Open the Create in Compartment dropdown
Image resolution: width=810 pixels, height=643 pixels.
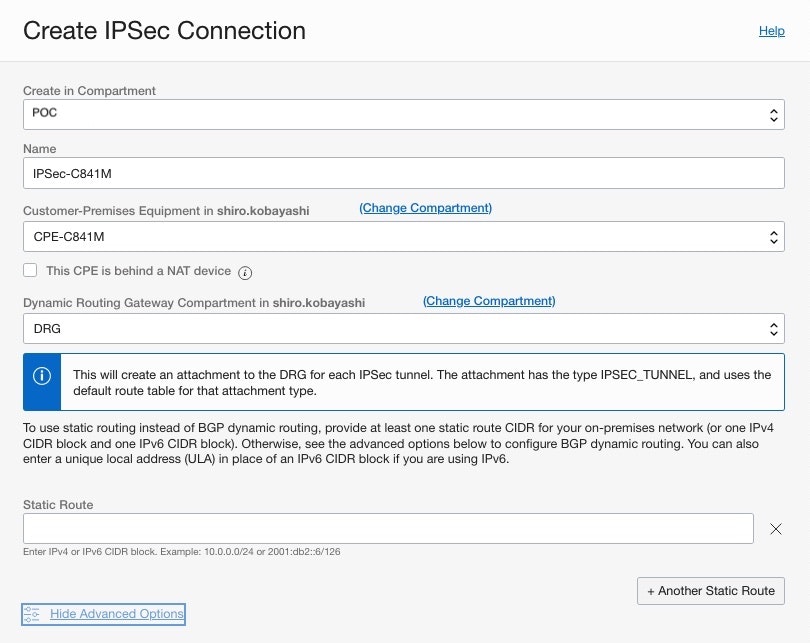(x=403, y=114)
